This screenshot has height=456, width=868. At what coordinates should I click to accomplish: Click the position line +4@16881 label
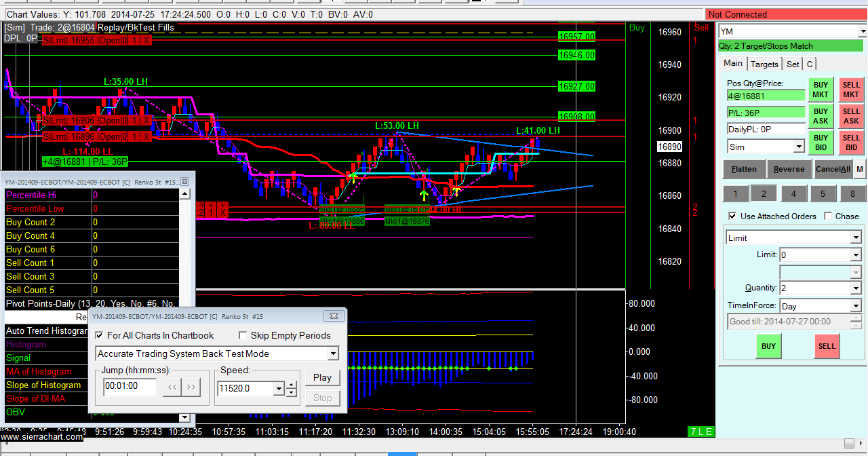tap(85, 161)
